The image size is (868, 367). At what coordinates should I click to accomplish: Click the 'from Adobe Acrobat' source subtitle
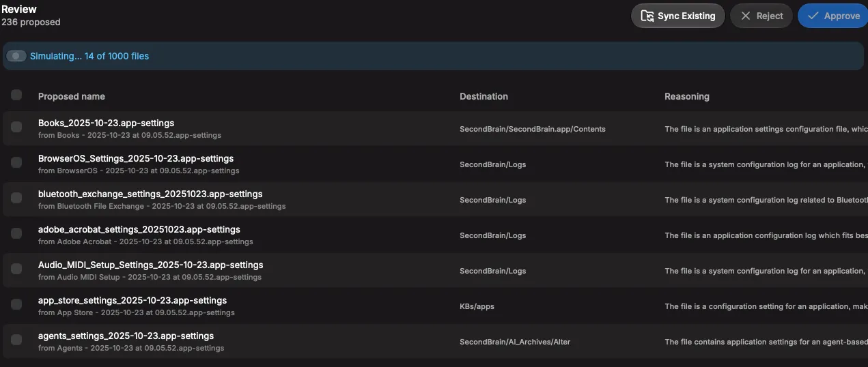coord(145,241)
